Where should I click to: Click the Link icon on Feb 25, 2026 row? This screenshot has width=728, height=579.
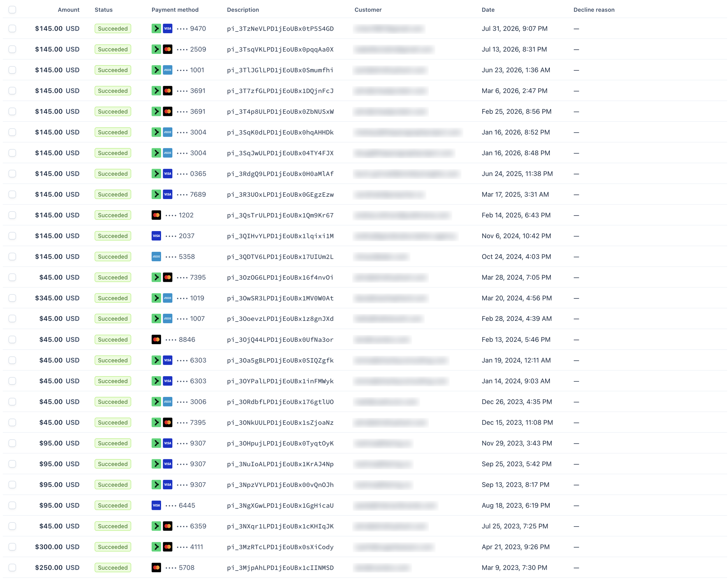click(156, 112)
